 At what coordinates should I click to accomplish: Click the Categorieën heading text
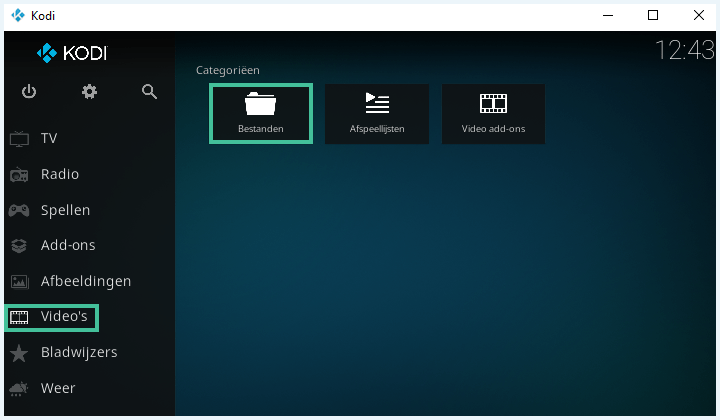coord(228,70)
